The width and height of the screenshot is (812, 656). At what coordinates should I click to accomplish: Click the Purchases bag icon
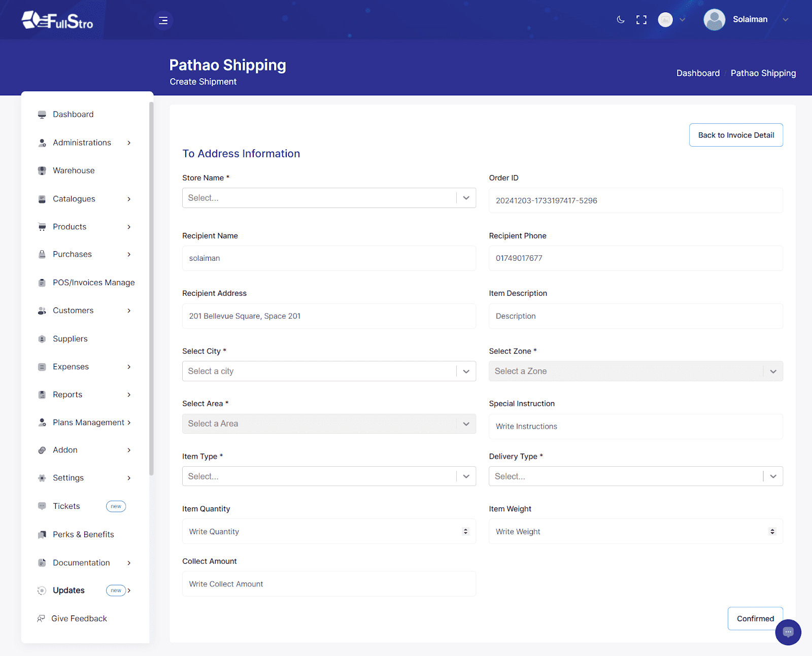tap(42, 255)
